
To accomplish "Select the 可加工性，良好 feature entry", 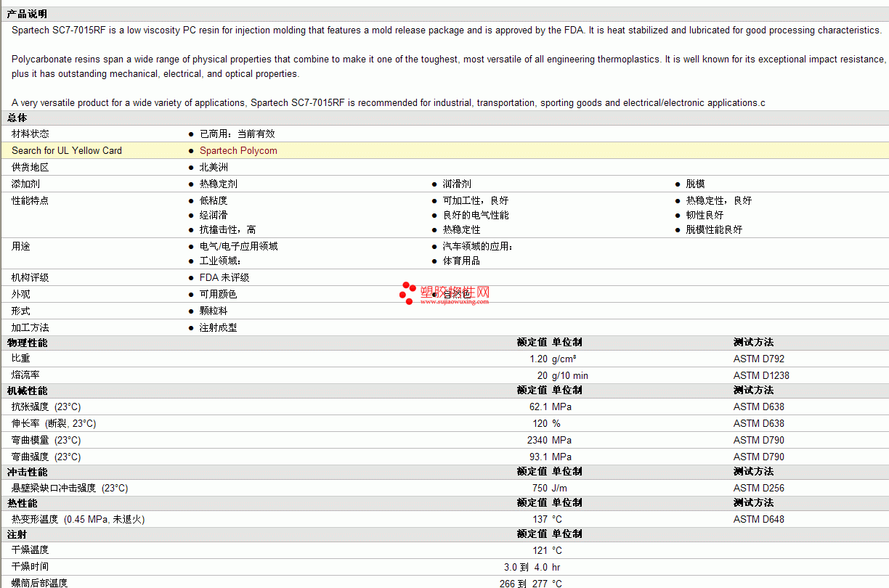I will (476, 200).
